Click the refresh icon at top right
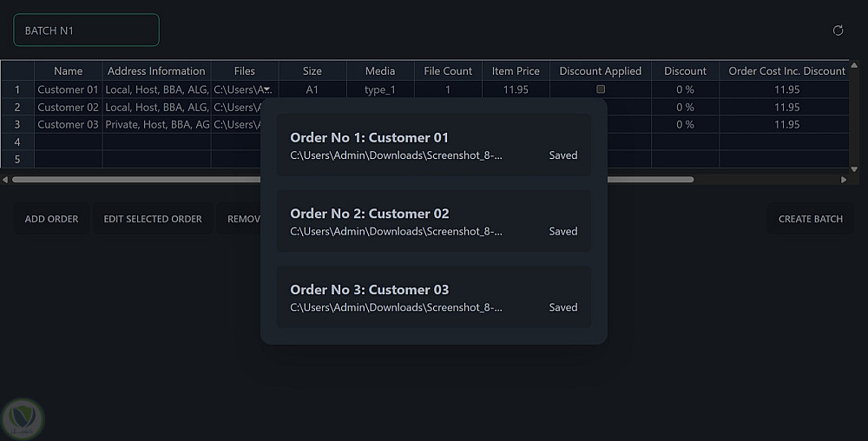Viewport: 868px width, 441px height. pos(838,30)
